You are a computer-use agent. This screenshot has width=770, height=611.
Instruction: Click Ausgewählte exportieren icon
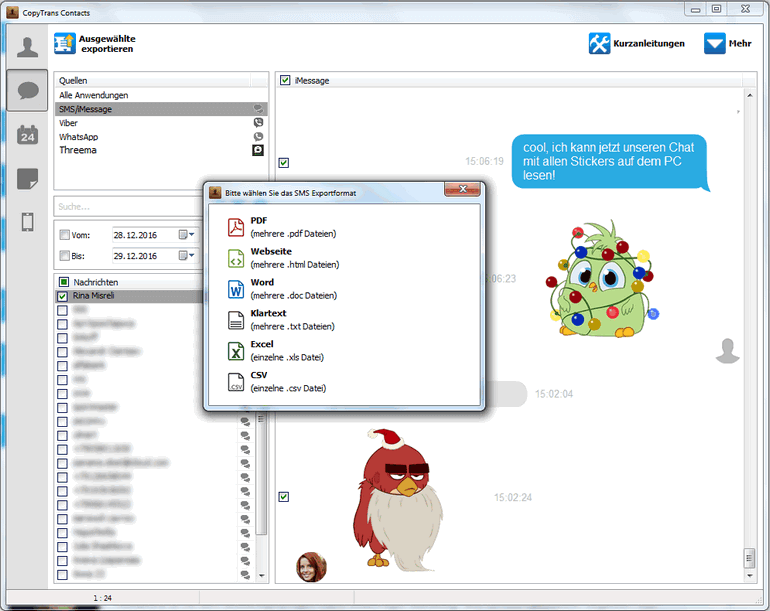(65, 44)
